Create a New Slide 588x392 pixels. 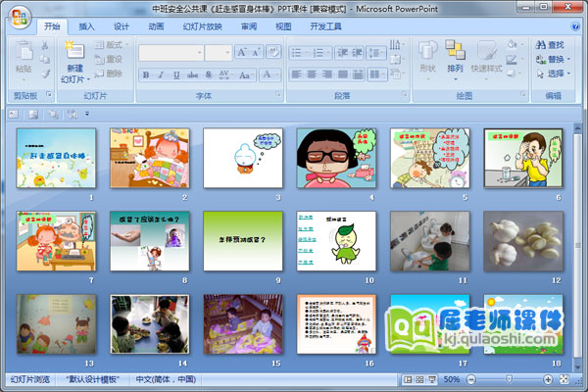(x=75, y=62)
